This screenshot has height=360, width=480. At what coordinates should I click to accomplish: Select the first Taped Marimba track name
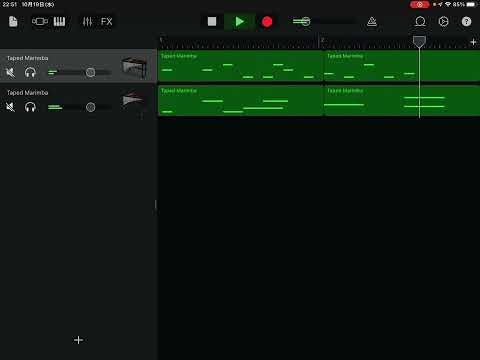click(x=28, y=58)
